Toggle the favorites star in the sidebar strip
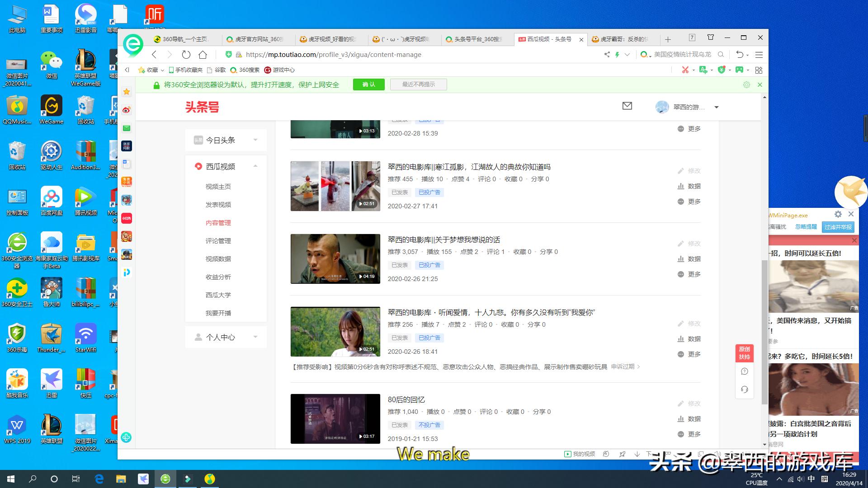868x488 pixels. click(x=127, y=92)
